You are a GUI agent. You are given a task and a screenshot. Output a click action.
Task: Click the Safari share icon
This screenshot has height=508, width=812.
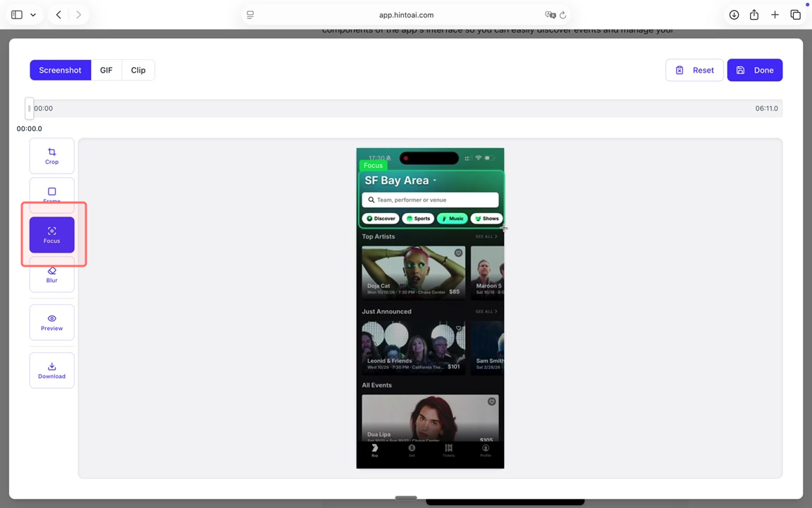pos(754,15)
